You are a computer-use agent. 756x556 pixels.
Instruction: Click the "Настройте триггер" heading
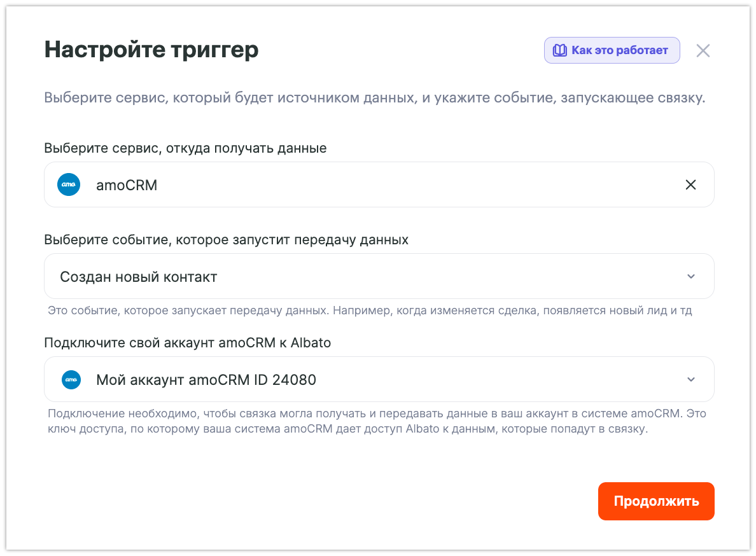pos(151,50)
